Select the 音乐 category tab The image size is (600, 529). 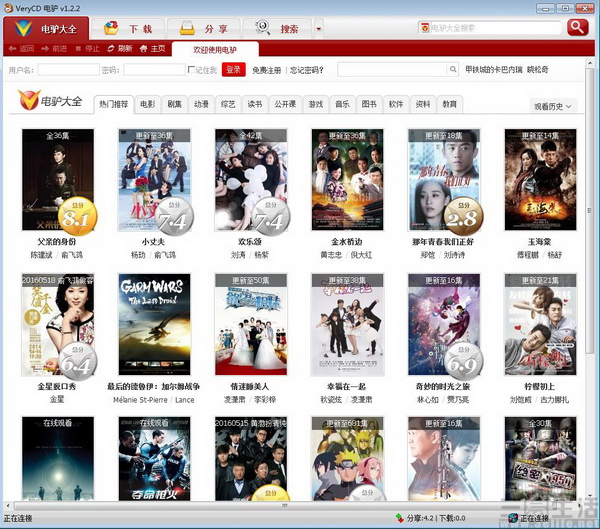(342, 104)
